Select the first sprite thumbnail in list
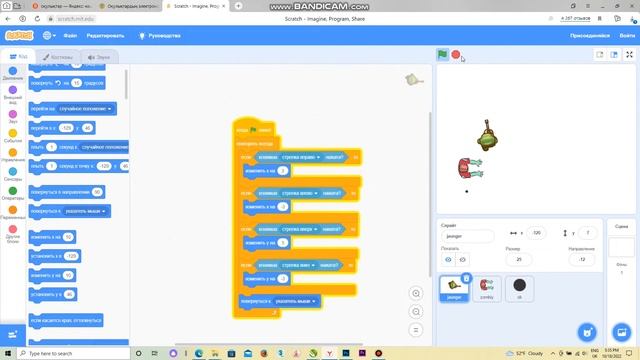The height and width of the screenshot is (360, 640). click(x=454, y=289)
